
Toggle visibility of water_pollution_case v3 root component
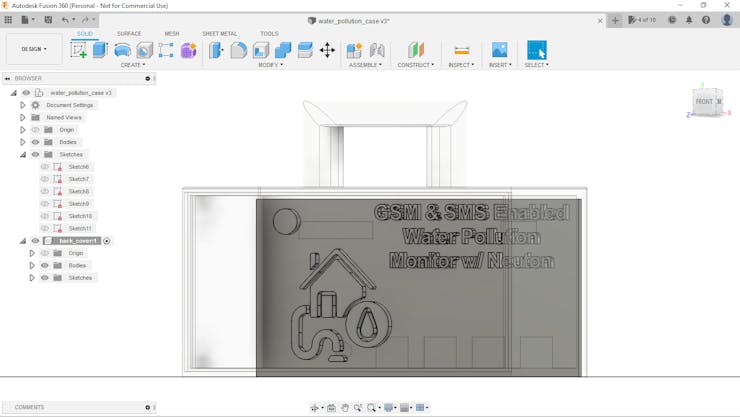click(26, 93)
